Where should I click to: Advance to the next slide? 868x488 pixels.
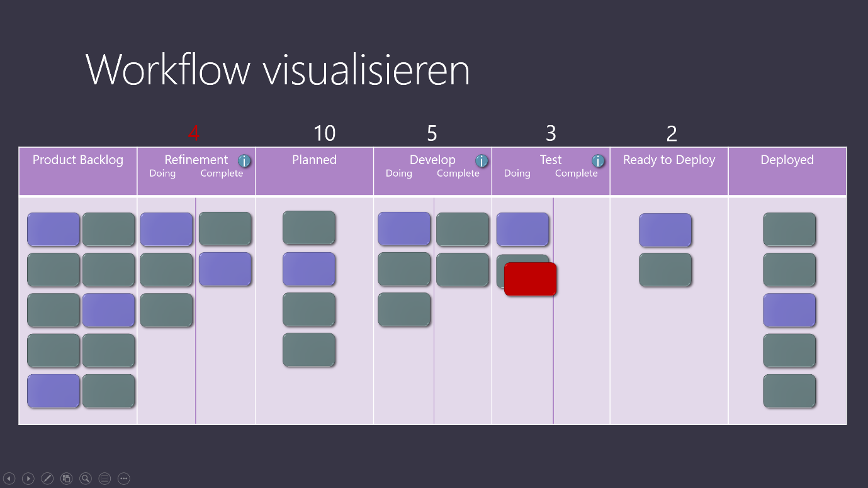click(x=28, y=479)
